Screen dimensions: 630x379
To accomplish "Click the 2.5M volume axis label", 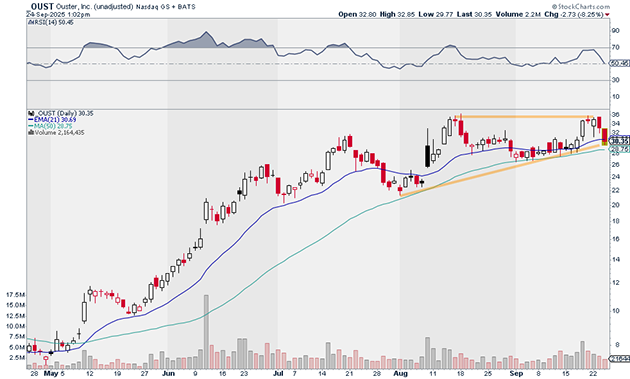I will pos(17,357).
